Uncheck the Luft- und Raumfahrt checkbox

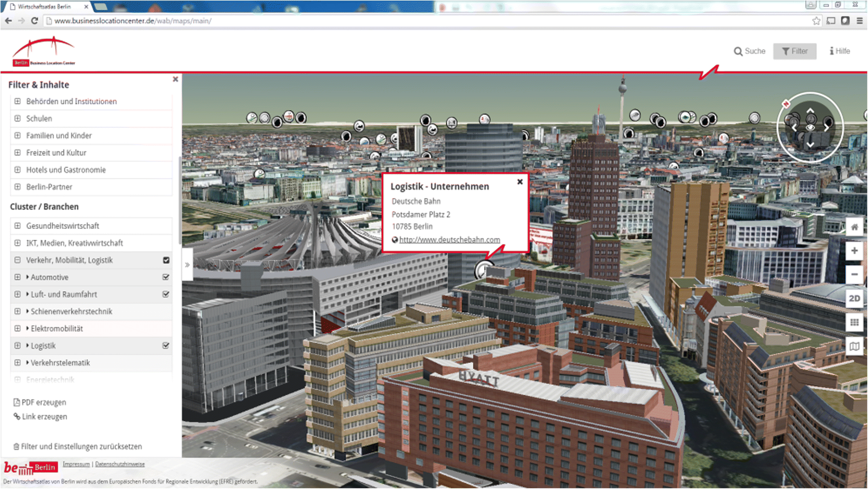coord(166,294)
